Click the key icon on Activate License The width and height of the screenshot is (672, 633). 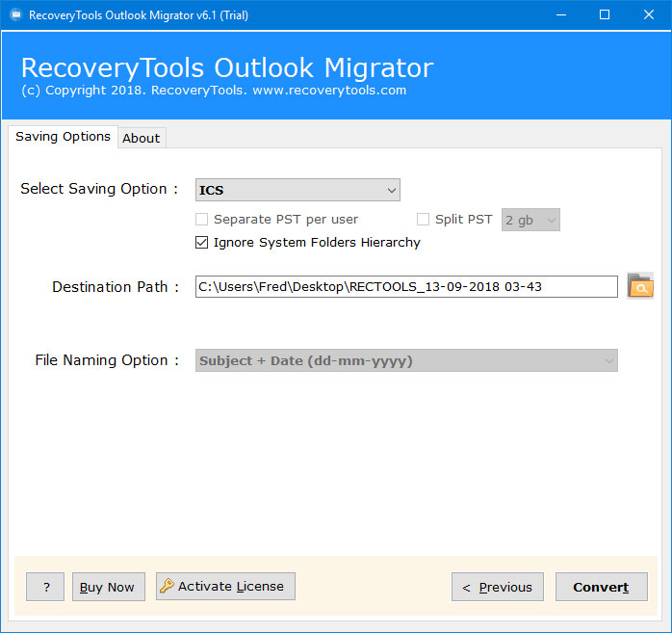pyautogui.click(x=167, y=586)
